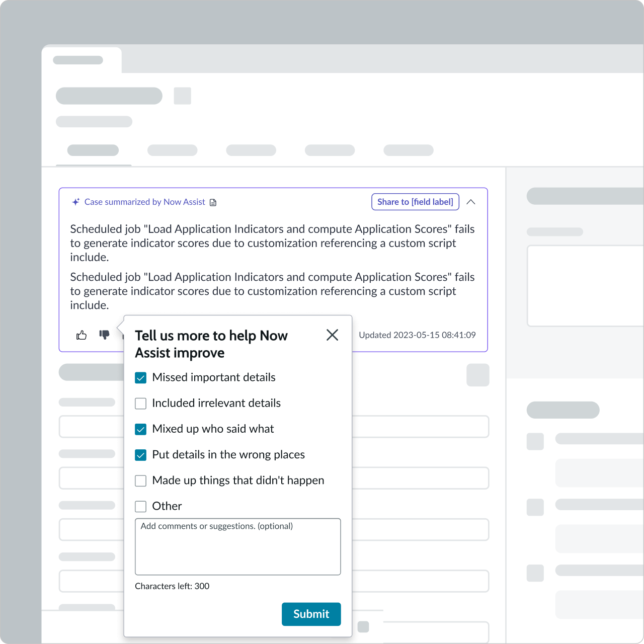Screen dimensions: 644x644
Task: Click Share to [field label] button
Action: (x=416, y=202)
